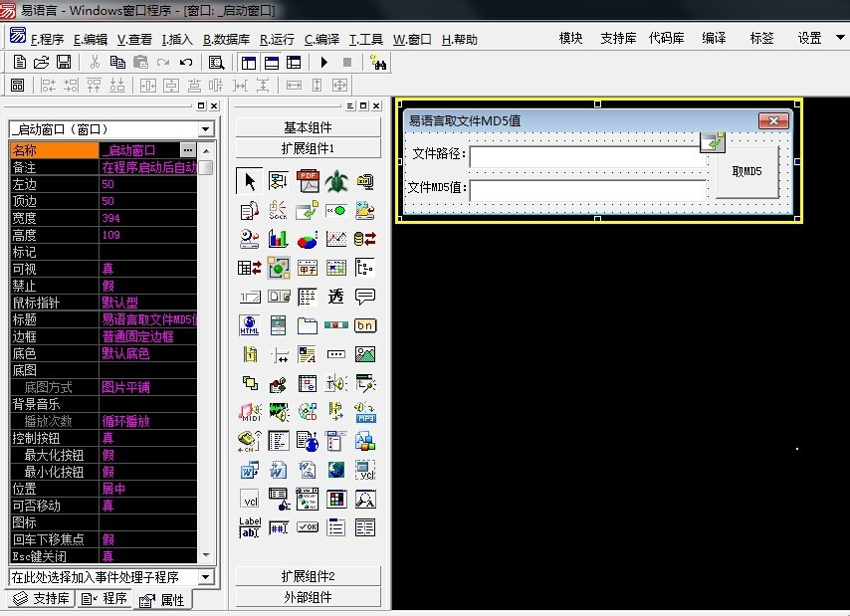Screen dimensions: 850x616
Task: Click the Undo arrow icon
Action: click(x=186, y=63)
